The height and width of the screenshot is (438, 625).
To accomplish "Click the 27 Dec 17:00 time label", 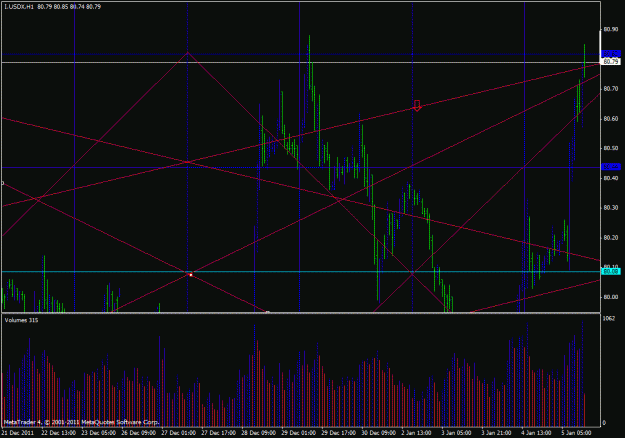I will tap(218, 433).
